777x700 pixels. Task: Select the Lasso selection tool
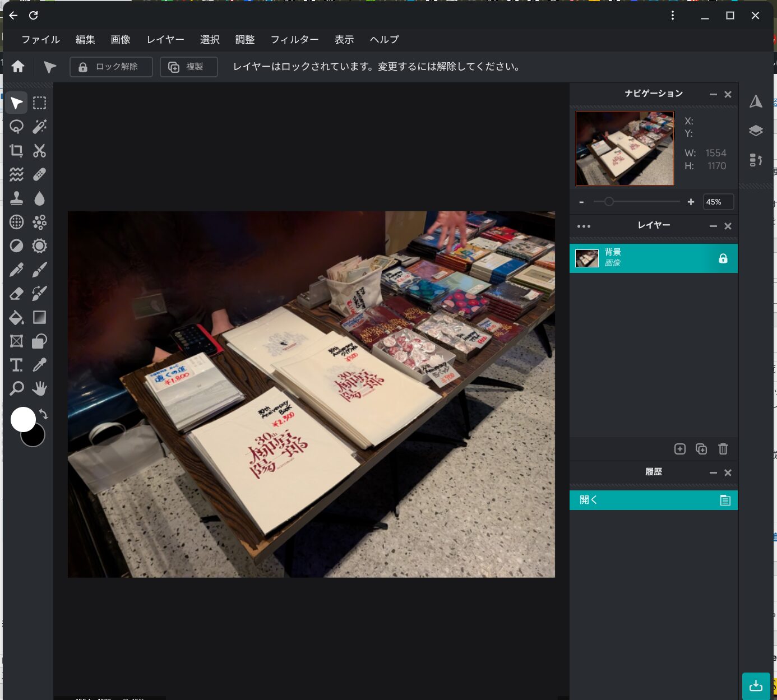point(16,127)
